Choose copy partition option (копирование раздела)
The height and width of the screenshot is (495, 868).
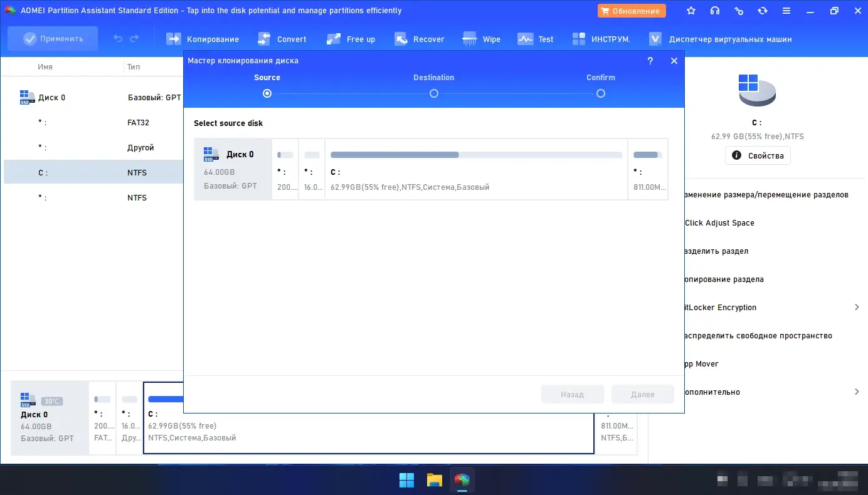pyautogui.click(x=724, y=279)
